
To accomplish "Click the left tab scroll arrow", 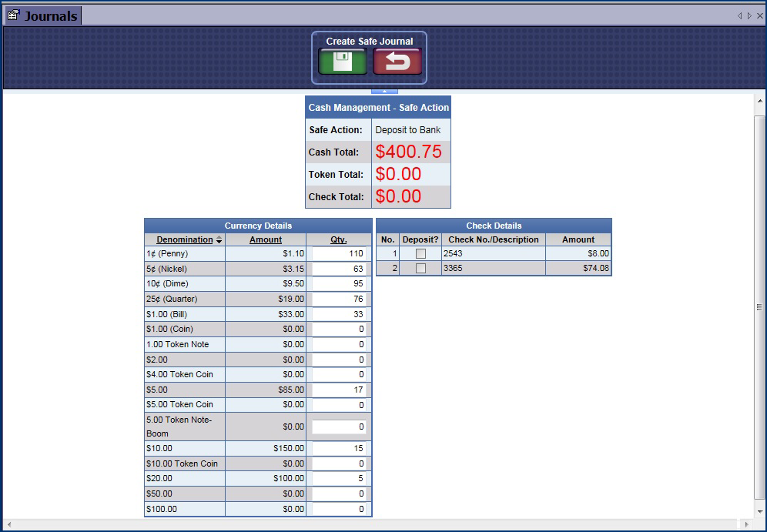I will 740,15.
